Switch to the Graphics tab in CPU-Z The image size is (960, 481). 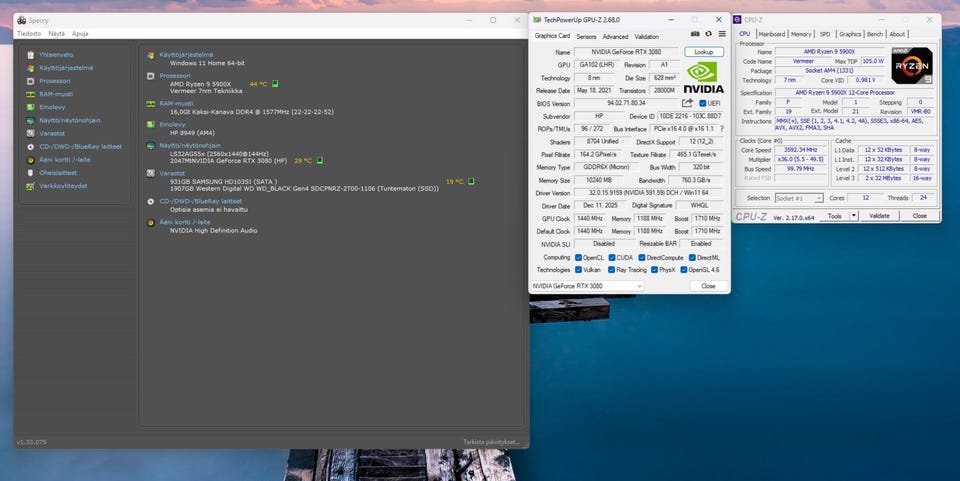tap(850, 34)
